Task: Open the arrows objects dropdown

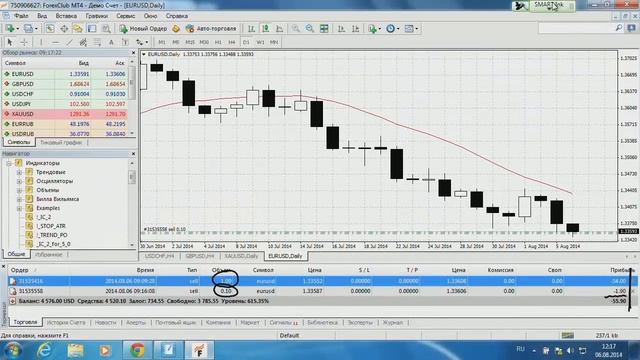Action: click(142, 42)
